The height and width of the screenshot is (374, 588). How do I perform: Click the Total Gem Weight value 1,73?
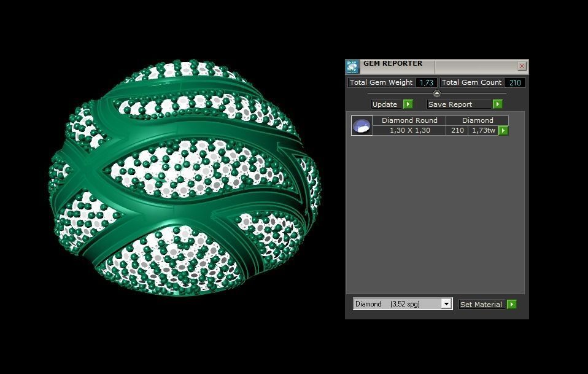pos(427,82)
